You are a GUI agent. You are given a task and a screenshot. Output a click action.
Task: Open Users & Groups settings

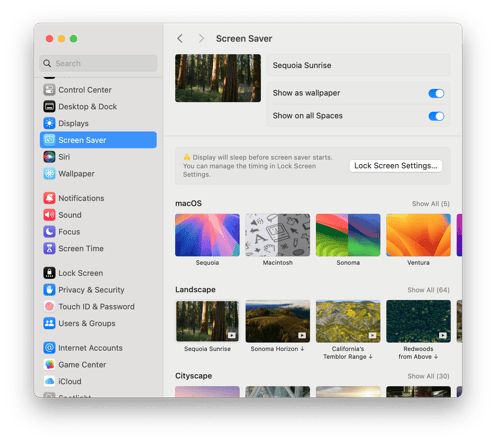[x=98, y=323]
